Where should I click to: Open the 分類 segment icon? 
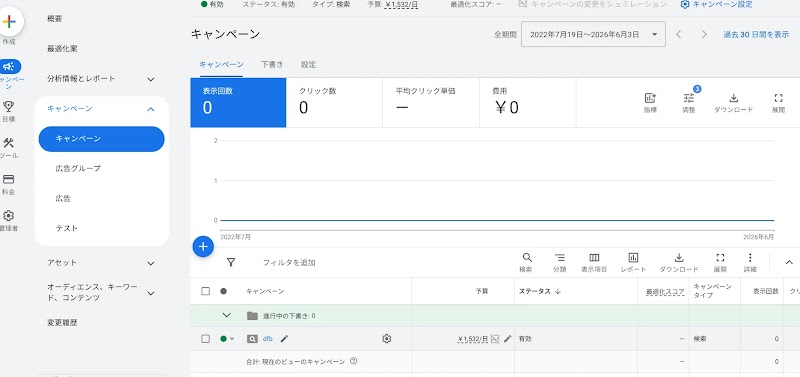[560, 258]
